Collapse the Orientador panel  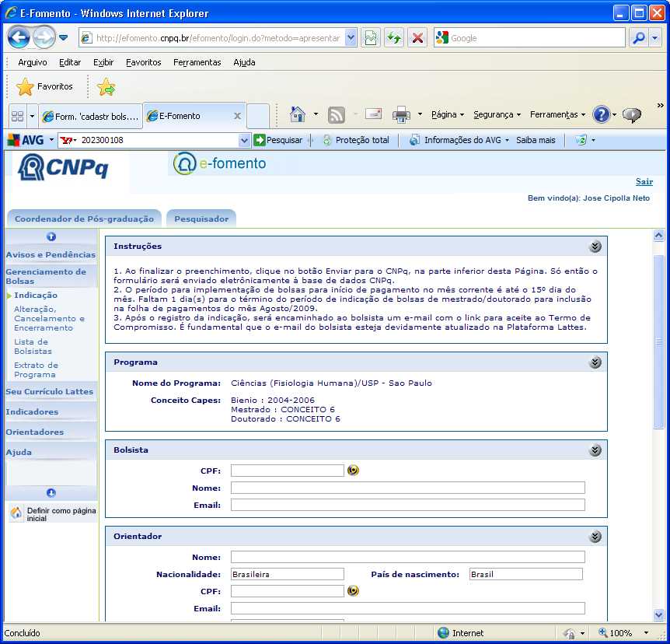pyautogui.click(x=595, y=536)
